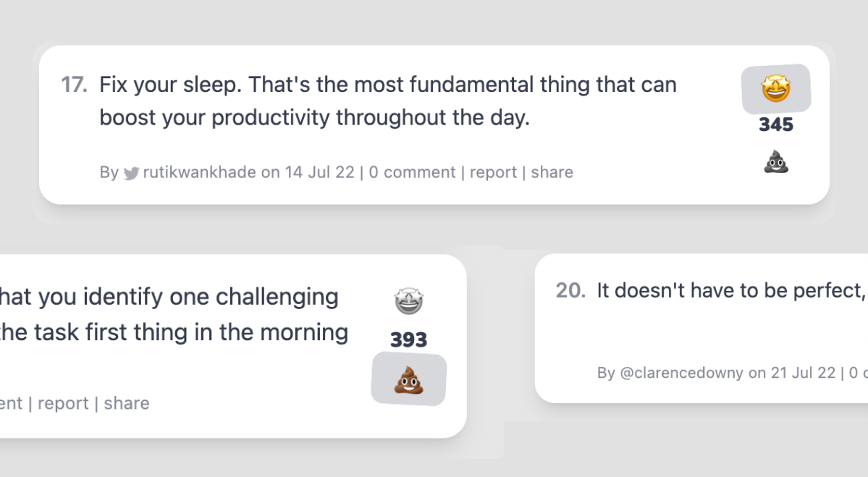Share the Fix your sleep tip
The image size is (868, 477).
coord(552,172)
